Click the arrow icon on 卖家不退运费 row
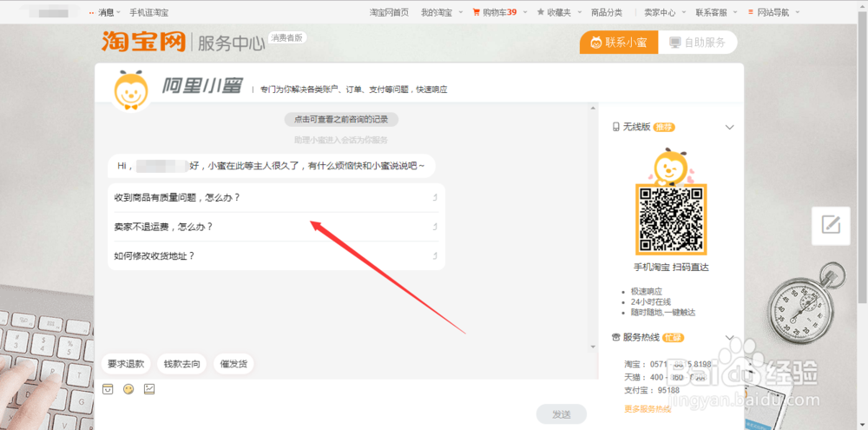This screenshot has width=868, height=430. (435, 227)
